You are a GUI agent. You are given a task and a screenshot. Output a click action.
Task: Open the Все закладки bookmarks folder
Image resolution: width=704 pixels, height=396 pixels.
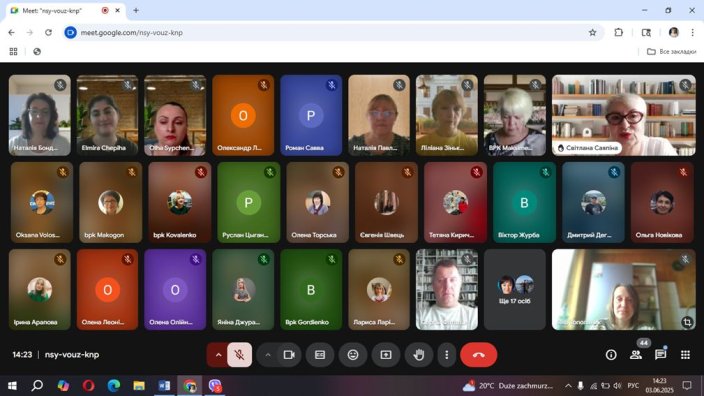pos(671,52)
